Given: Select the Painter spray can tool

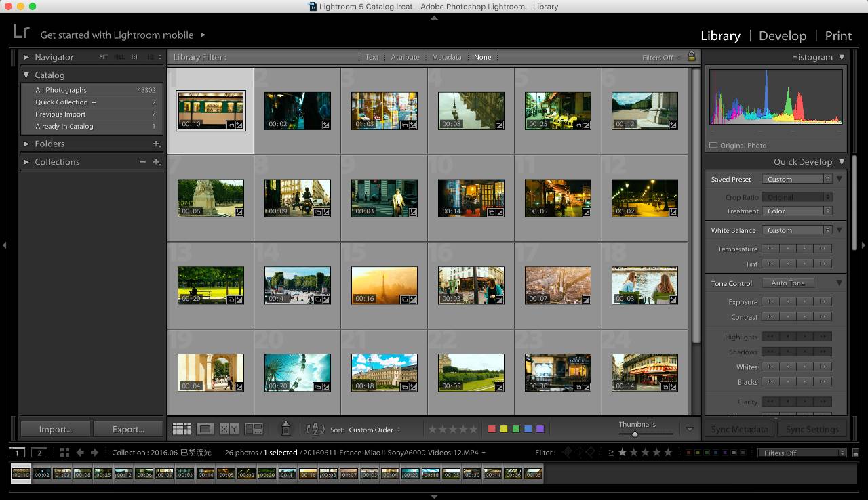Looking at the screenshot, I should tap(285, 428).
